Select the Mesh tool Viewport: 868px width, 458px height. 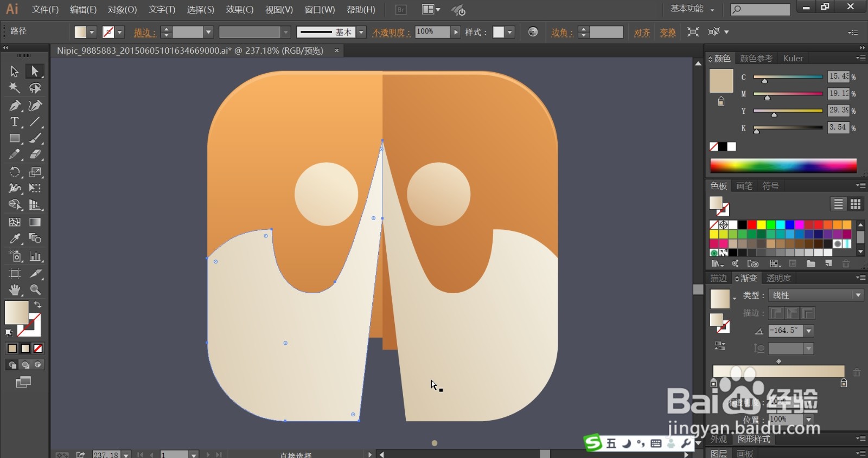tap(15, 222)
